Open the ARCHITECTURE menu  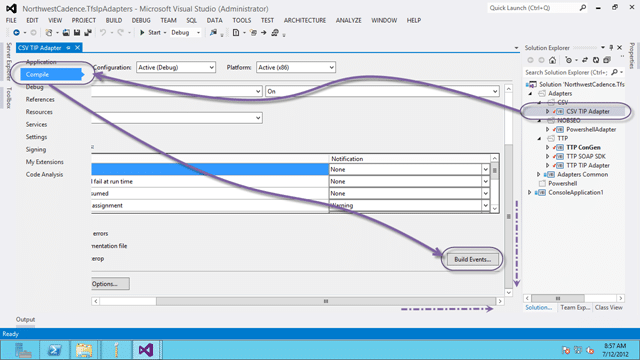coord(305,20)
